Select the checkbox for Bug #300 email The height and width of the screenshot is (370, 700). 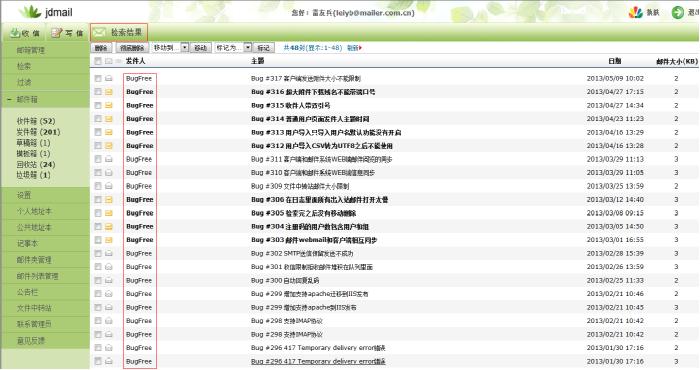pyautogui.click(x=98, y=280)
